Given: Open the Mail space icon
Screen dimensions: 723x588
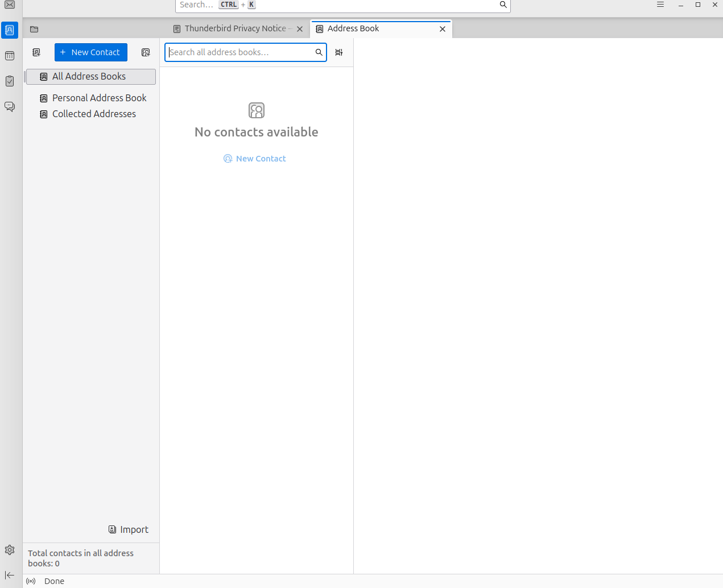Looking at the screenshot, I should 10,5.
